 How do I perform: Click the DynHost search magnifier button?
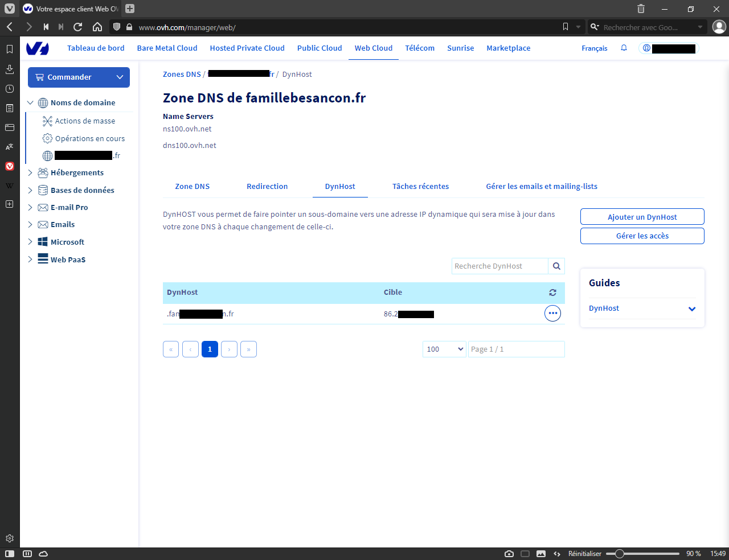point(556,266)
